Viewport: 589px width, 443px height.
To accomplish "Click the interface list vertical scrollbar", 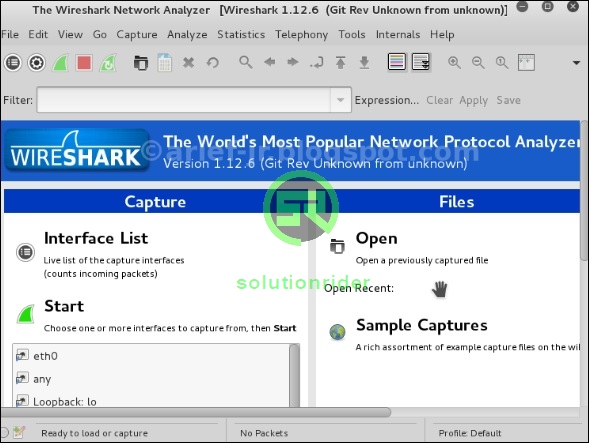I will coord(294,375).
